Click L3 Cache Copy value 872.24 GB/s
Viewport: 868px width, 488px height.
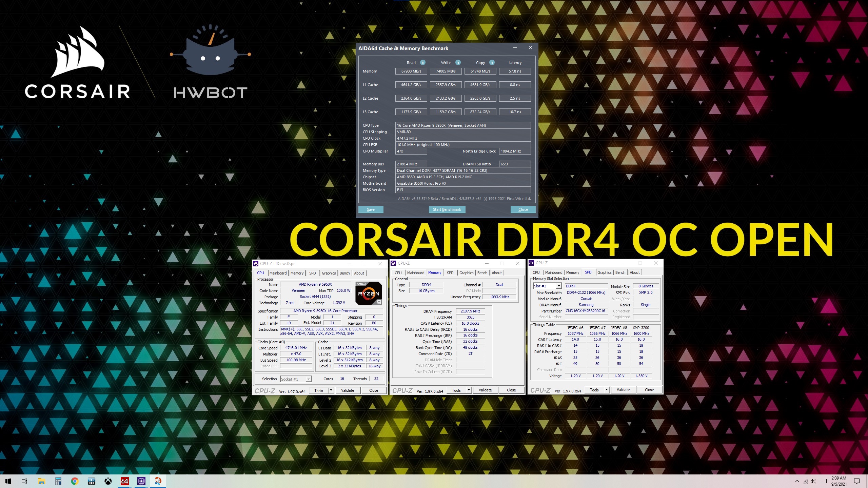coord(480,112)
